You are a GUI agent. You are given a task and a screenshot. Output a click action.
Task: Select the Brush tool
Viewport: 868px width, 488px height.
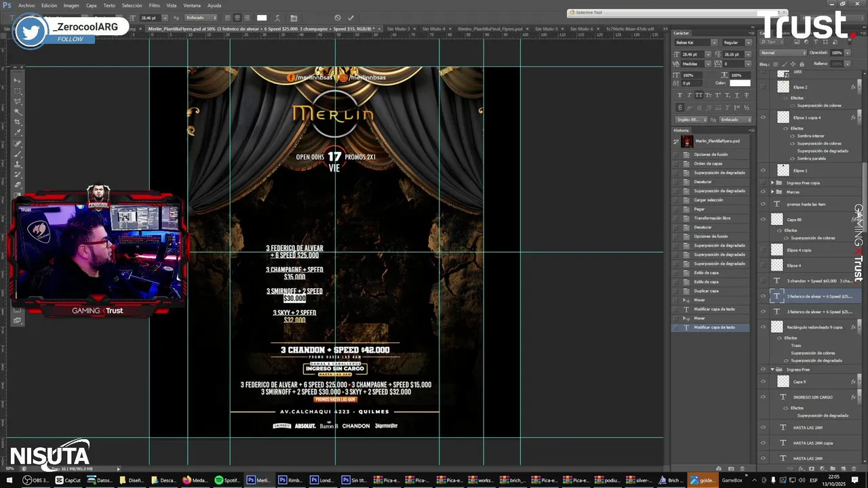click(18, 154)
